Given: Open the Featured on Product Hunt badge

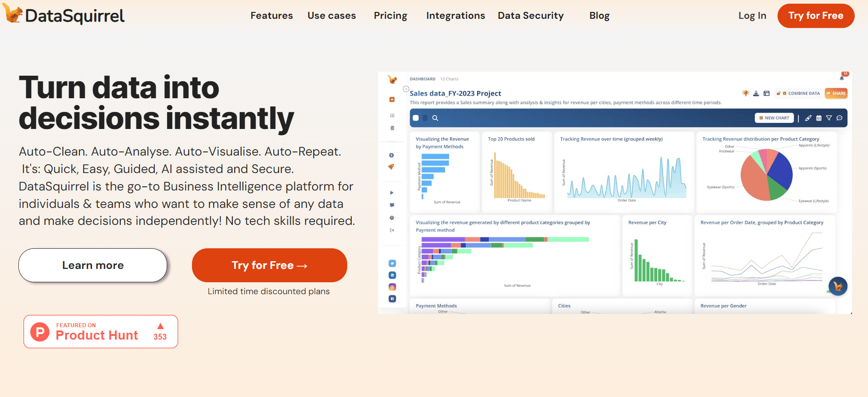Looking at the screenshot, I should (101, 331).
